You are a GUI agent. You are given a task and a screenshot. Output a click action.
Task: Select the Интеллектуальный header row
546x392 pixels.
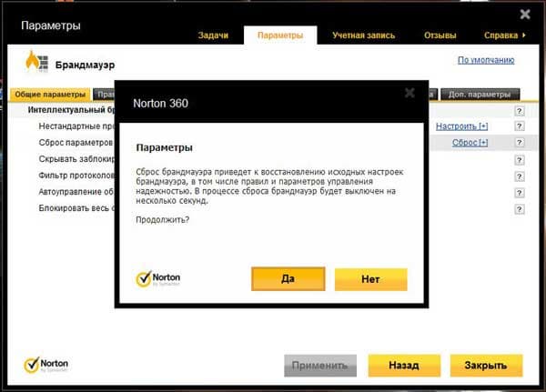71,110
